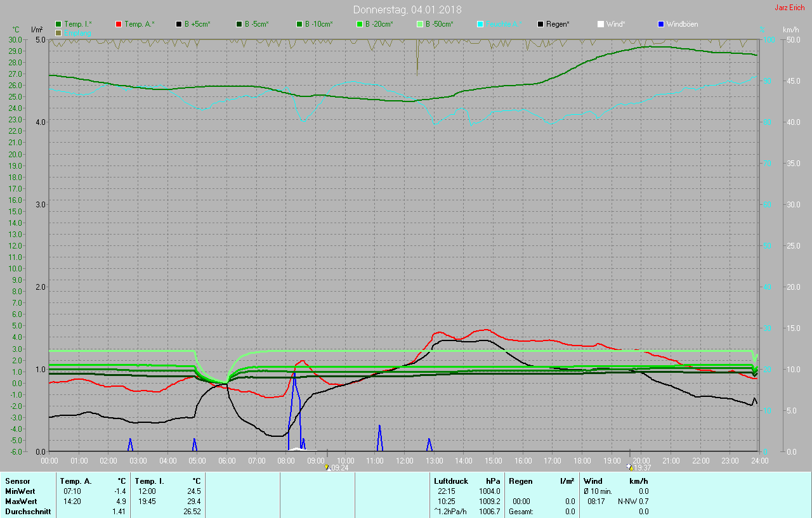Click the sunset icon at 19:37
This screenshot has width=812, height=518.
(629, 467)
